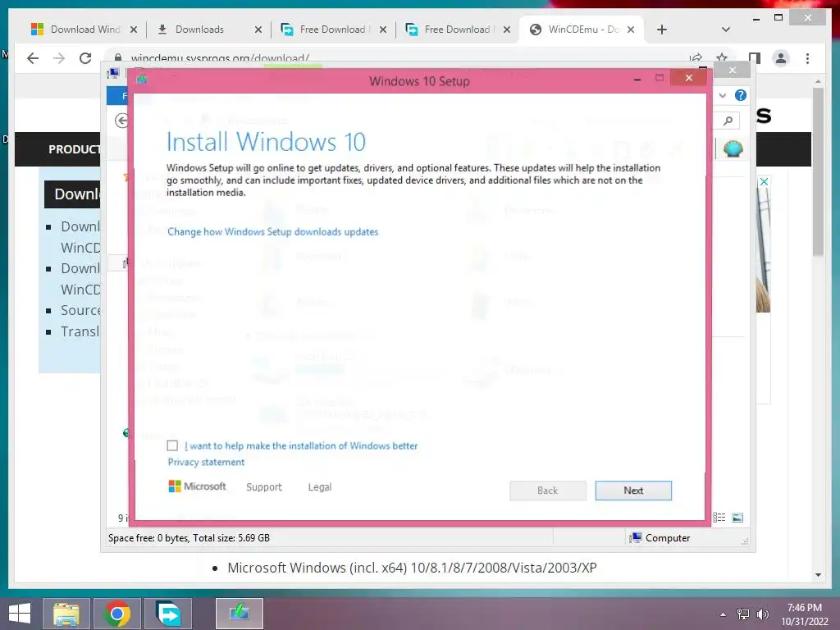
Task: Switch Explorer to large icons view
Action: point(737,517)
